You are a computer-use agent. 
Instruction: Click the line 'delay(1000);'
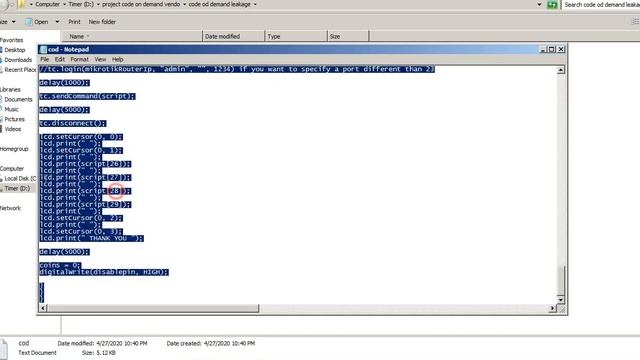64,82
